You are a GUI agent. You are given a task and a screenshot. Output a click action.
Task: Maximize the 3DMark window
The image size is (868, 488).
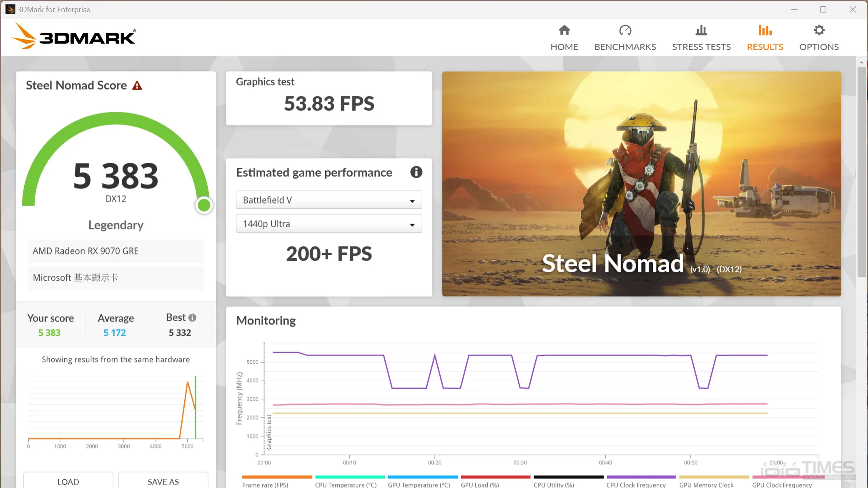click(823, 9)
